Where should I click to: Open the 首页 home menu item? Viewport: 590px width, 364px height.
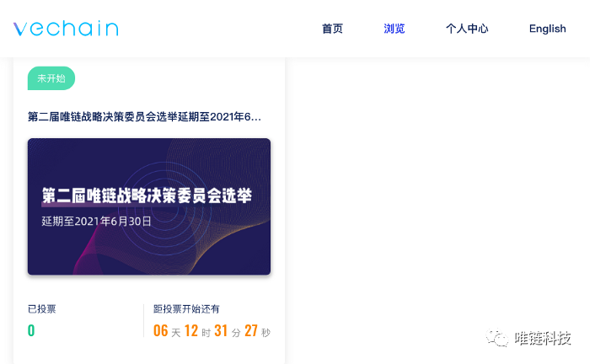point(332,29)
